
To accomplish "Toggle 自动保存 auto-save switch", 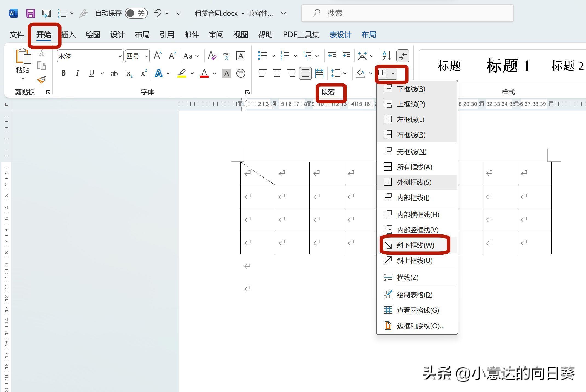I will tap(136, 13).
